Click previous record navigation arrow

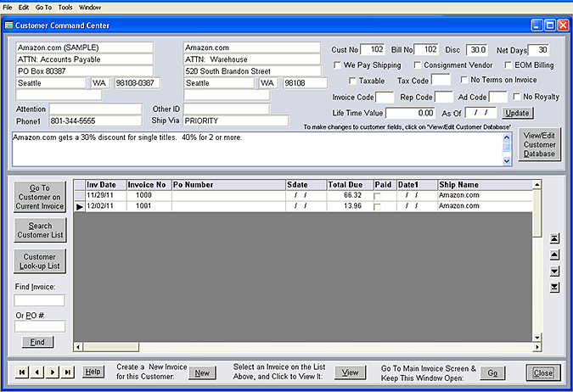[x=37, y=372]
